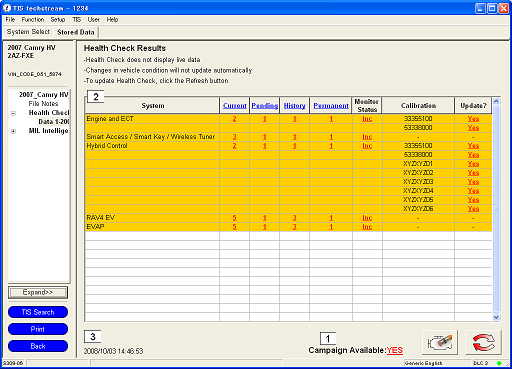Select the Health Check tree item
Viewport: 512px width, 369px height.
click(49, 113)
